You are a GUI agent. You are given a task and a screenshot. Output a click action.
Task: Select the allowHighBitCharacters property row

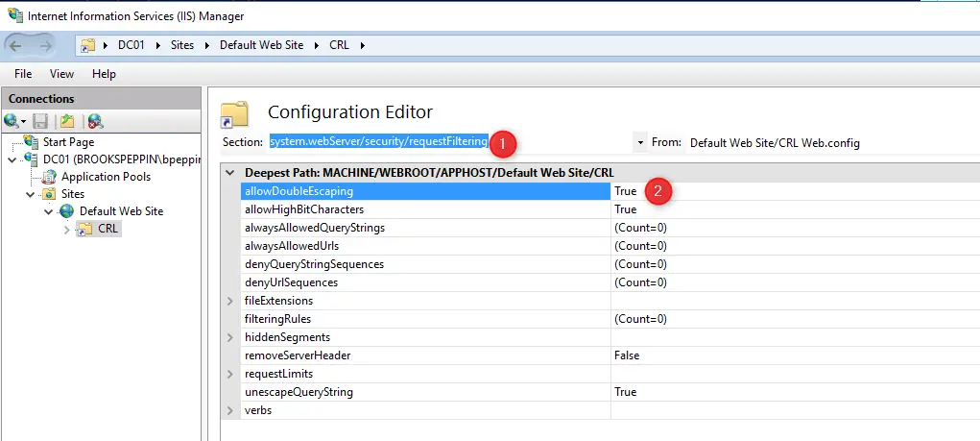pos(610,209)
